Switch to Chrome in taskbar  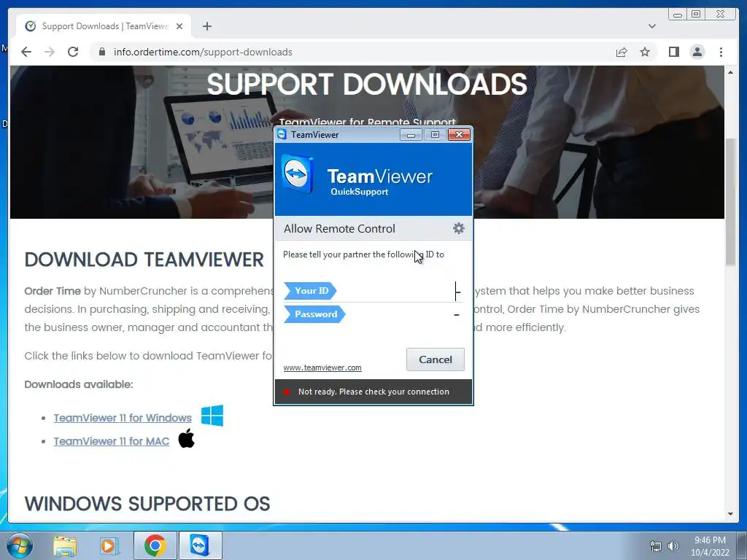[155, 545]
